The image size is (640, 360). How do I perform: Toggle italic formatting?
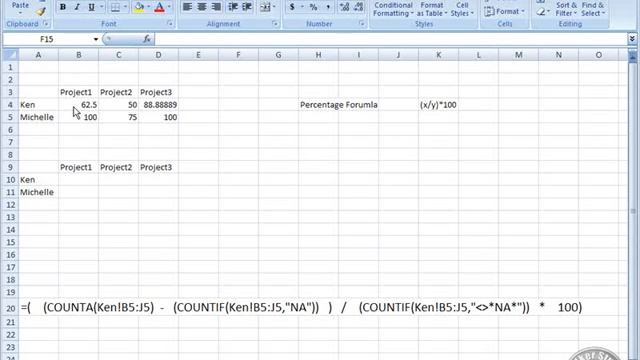click(77, 7)
